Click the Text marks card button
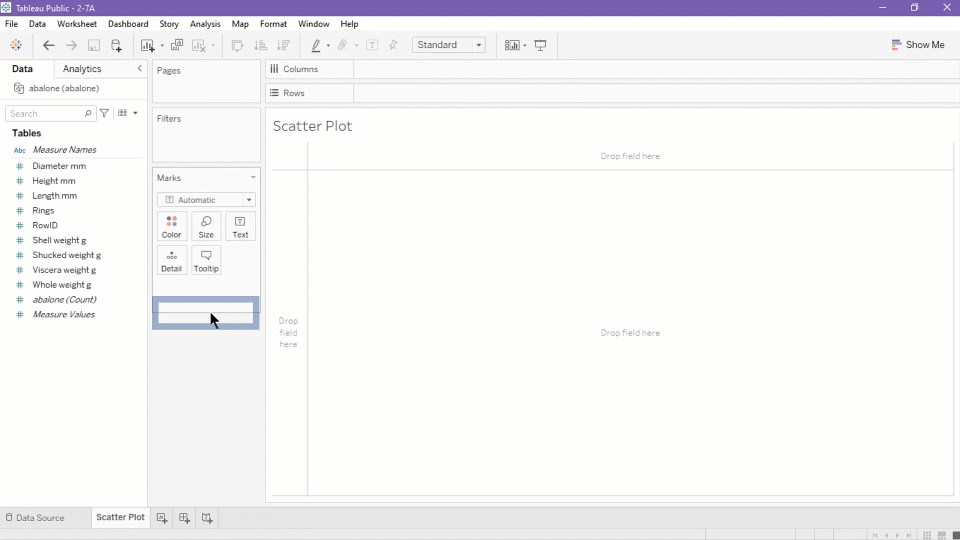 240,227
